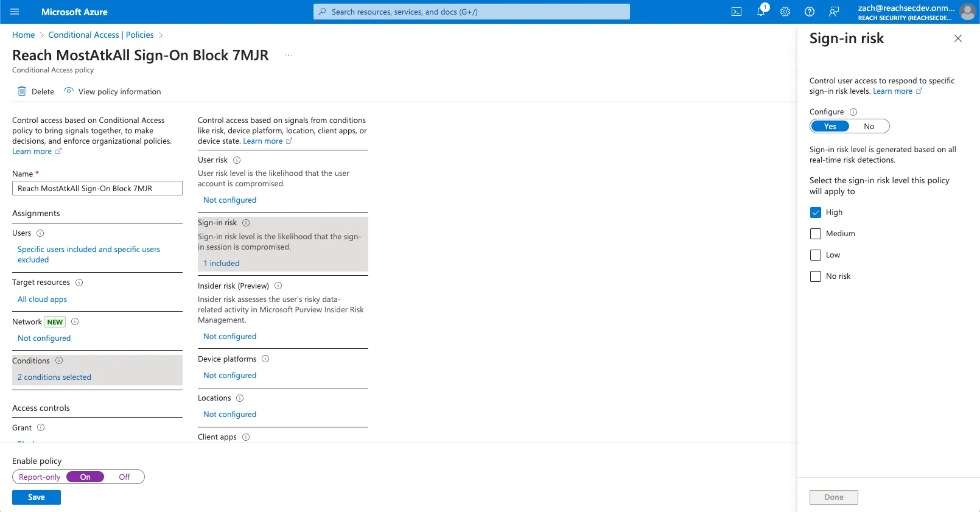This screenshot has height=512, width=980.
Task: Click the info icon next to Insider risk (Preview)
Action: (x=278, y=286)
